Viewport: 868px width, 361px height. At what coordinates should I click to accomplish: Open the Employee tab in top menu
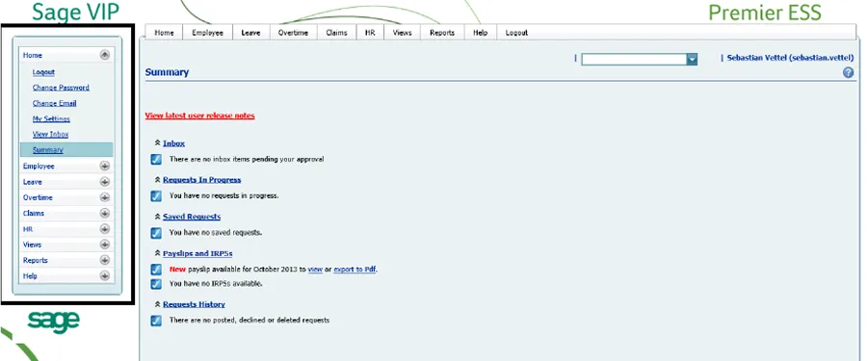click(x=207, y=33)
